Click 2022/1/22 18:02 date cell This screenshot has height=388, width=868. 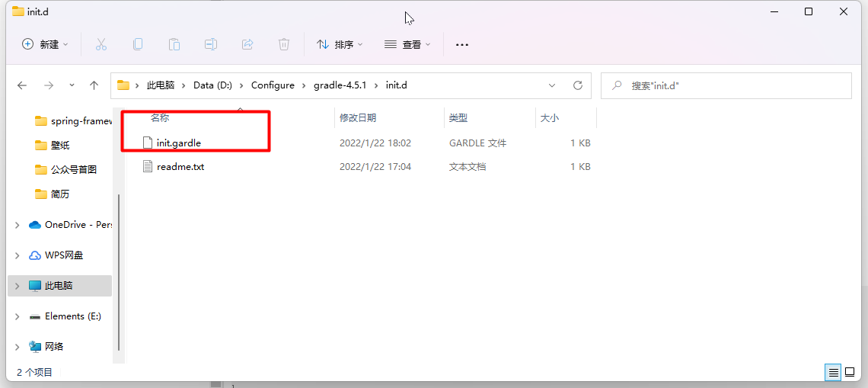[375, 143]
